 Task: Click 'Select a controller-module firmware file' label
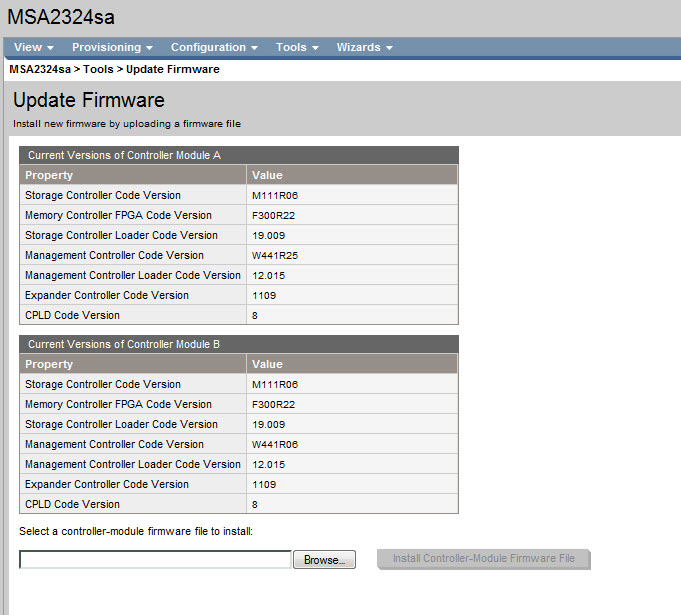(136, 531)
